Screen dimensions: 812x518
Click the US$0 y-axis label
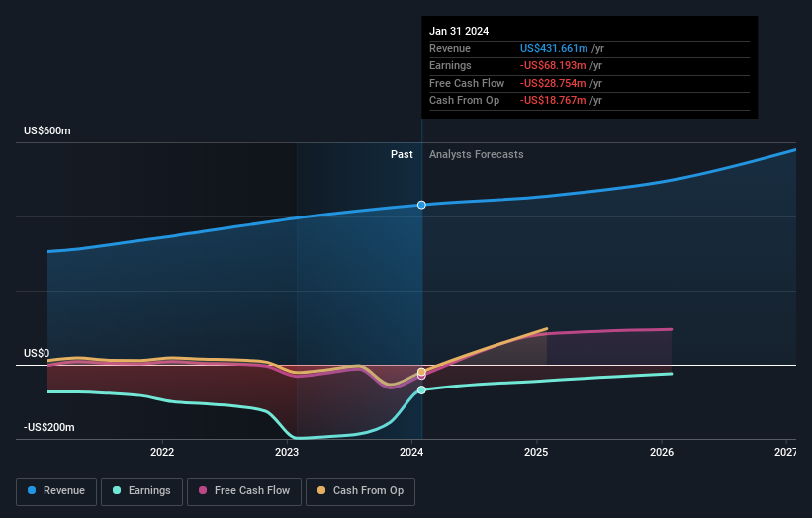pyautogui.click(x=37, y=354)
